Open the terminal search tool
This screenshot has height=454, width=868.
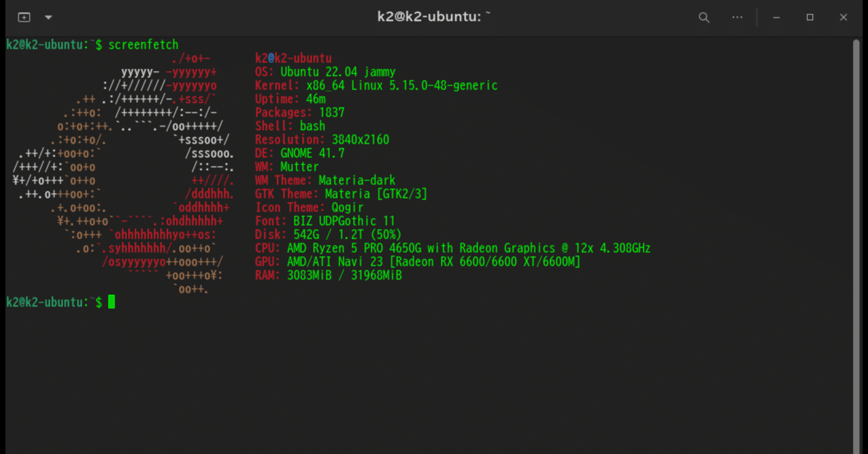point(704,18)
